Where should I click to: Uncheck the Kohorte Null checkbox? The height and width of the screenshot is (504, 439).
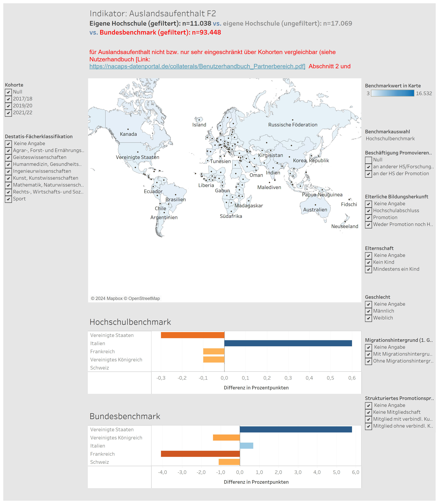[8, 92]
